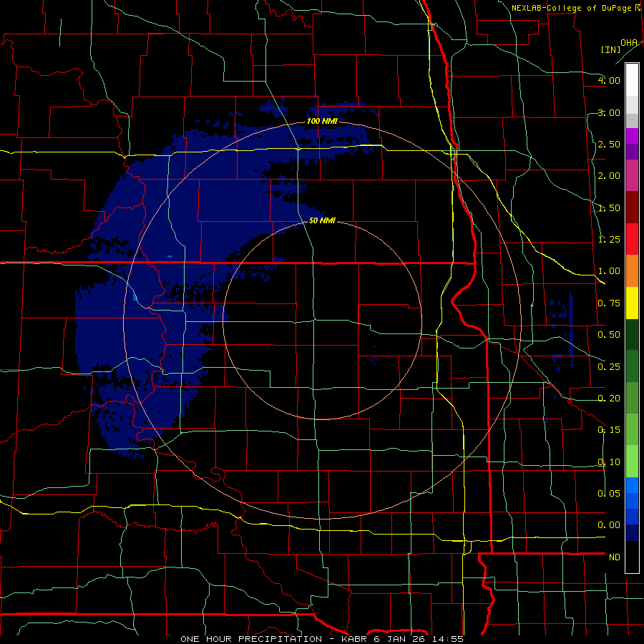Viewport: 644px width, 644px height.
Task: Click the 0.15 legend value
Action: coord(609,430)
